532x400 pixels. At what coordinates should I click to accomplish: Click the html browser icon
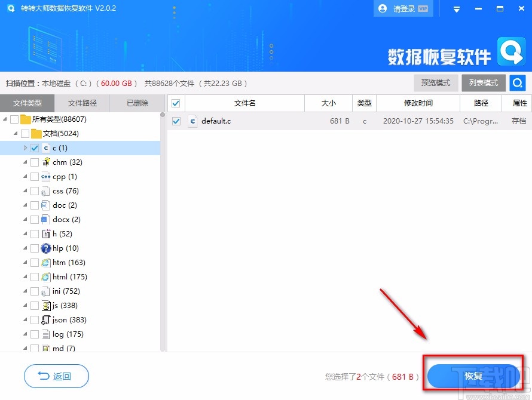tap(45, 276)
